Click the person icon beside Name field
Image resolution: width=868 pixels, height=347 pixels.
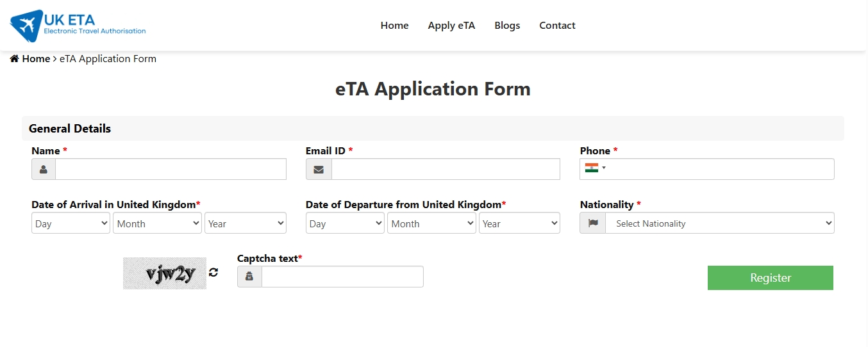tap(44, 170)
